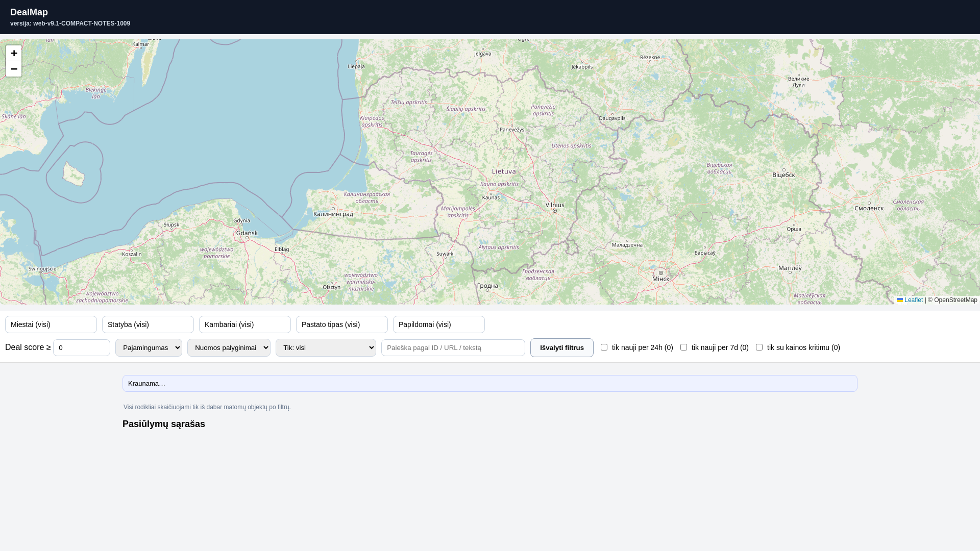Enable 'tik nauji per 7d' checkbox
Viewport: 980px width, 551px height.
coord(683,347)
